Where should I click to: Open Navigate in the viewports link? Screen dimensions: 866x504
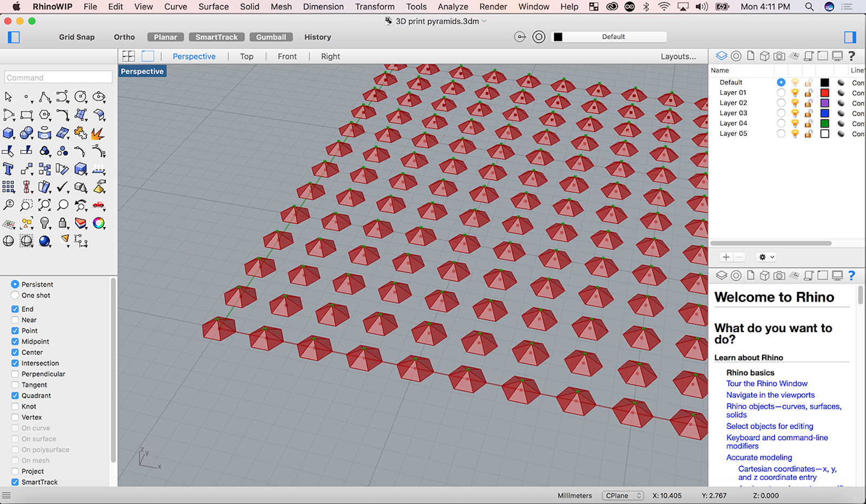coord(770,395)
